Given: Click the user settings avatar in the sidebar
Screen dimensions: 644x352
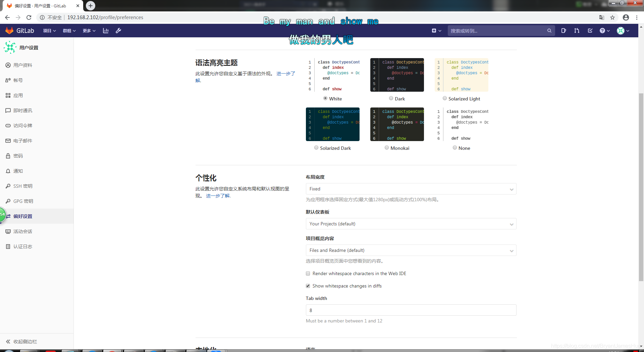Looking at the screenshot, I should (x=10, y=47).
